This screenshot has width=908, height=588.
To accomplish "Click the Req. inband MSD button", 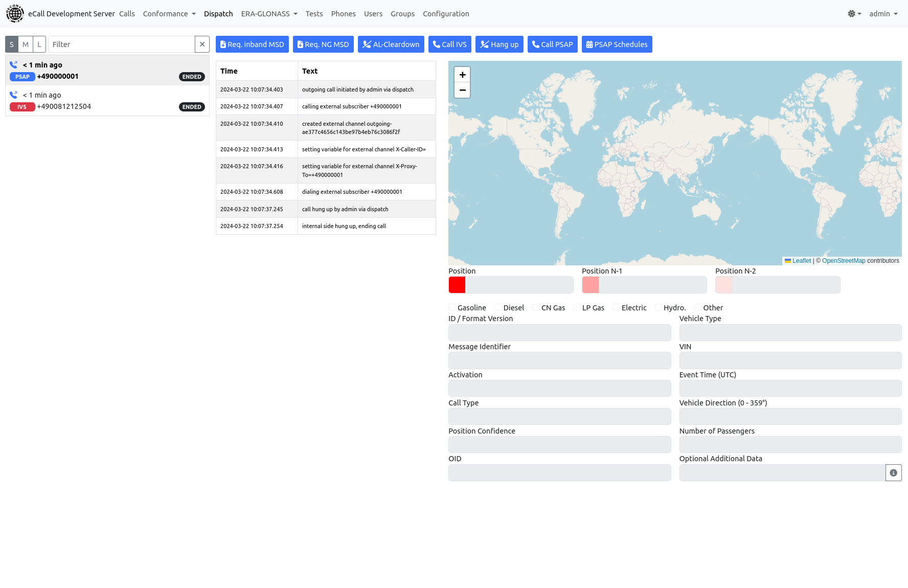I will [252, 44].
